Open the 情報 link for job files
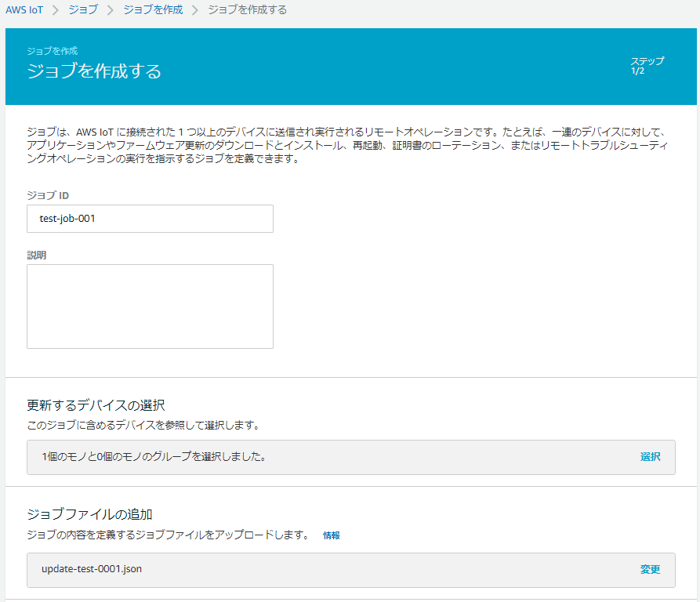Viewport: 700px width, 602px height. pos(332,535)
